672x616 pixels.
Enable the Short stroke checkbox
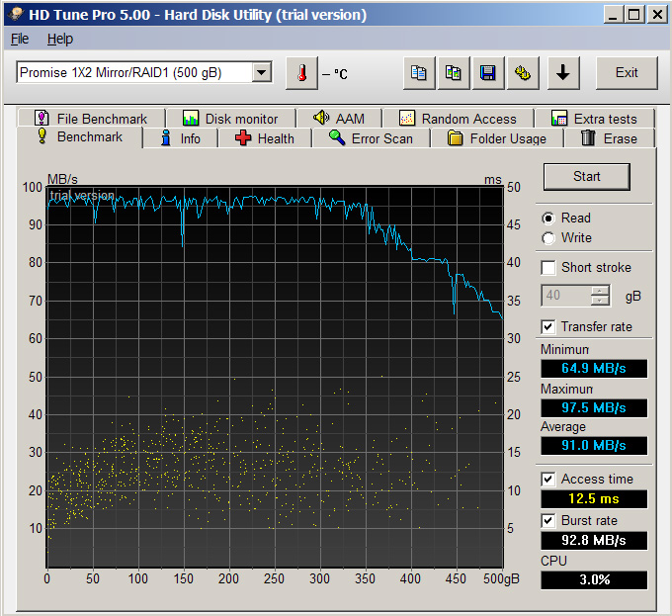pyautogui.click(x=548, y=268)
